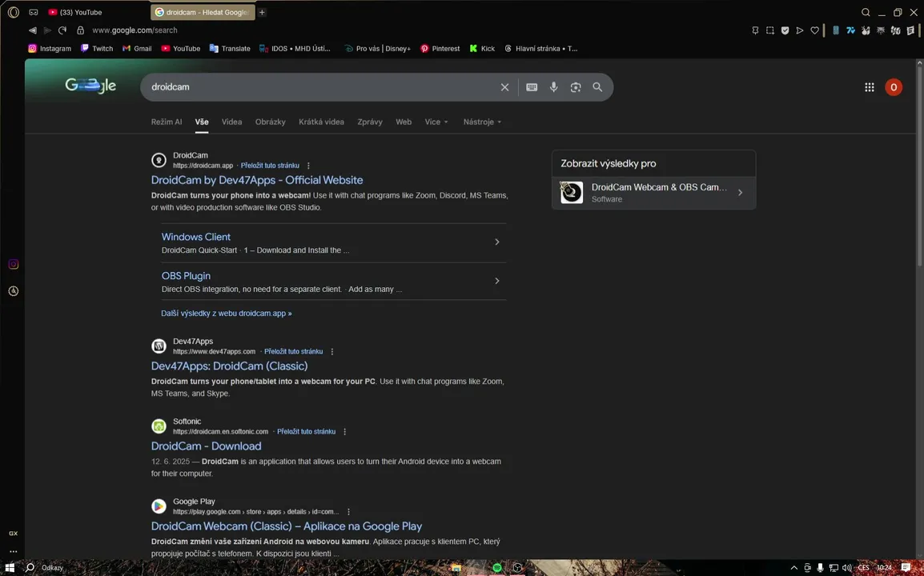Open the on-screen keyboard input tool
This screenshot has height=576, width=924.
[x=532, y=87]
